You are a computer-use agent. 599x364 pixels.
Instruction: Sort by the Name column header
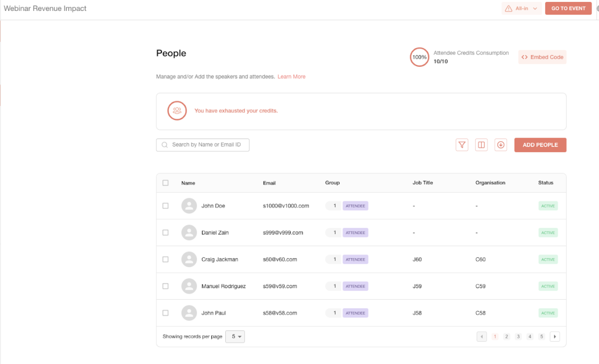[188, 183]
